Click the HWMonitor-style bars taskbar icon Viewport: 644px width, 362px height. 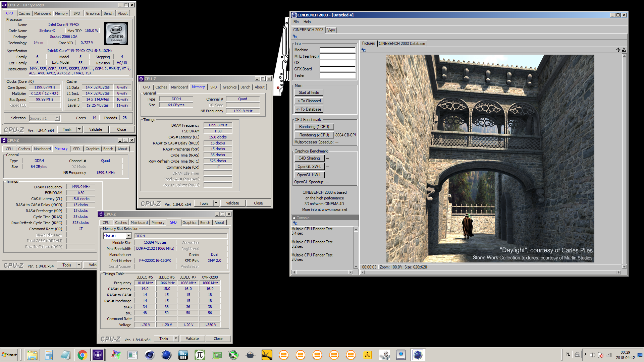[183, 355]
